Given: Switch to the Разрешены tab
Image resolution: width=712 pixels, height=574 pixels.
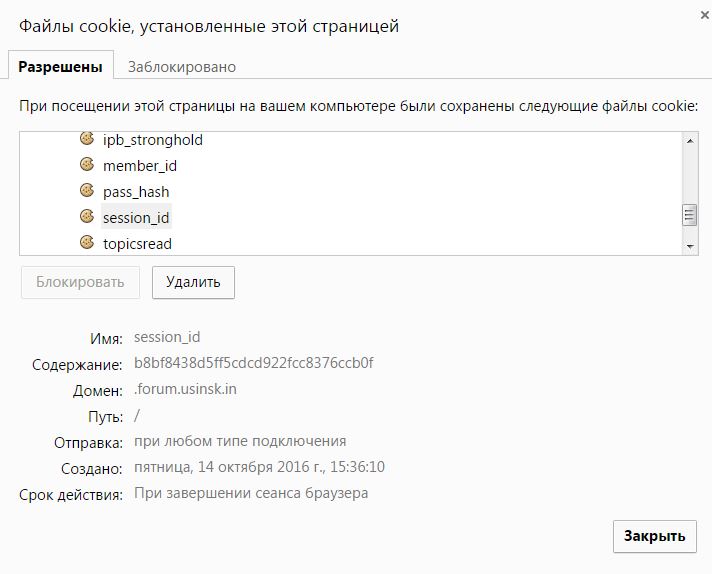Looking at the screenshot, I should tap(61, 67).
